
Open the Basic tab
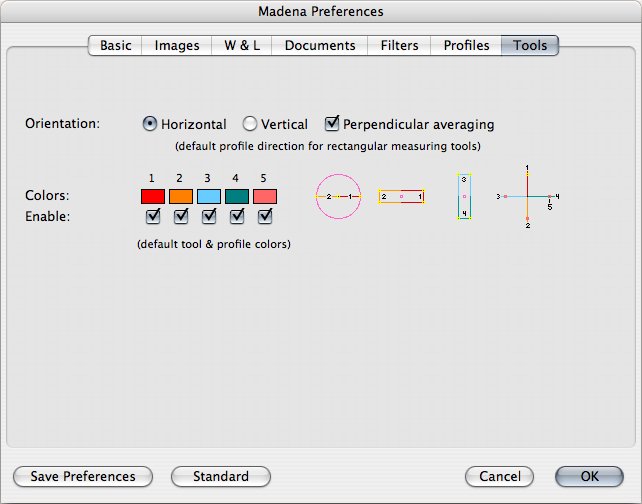pos(115,46)
